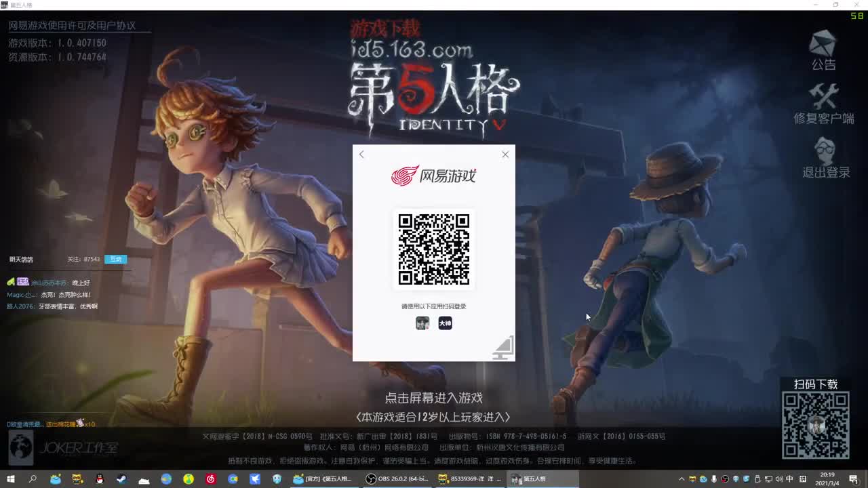Click 点击屏幕进入游戏 text
This screenshot has height=488, width=868.
[434, 398]
